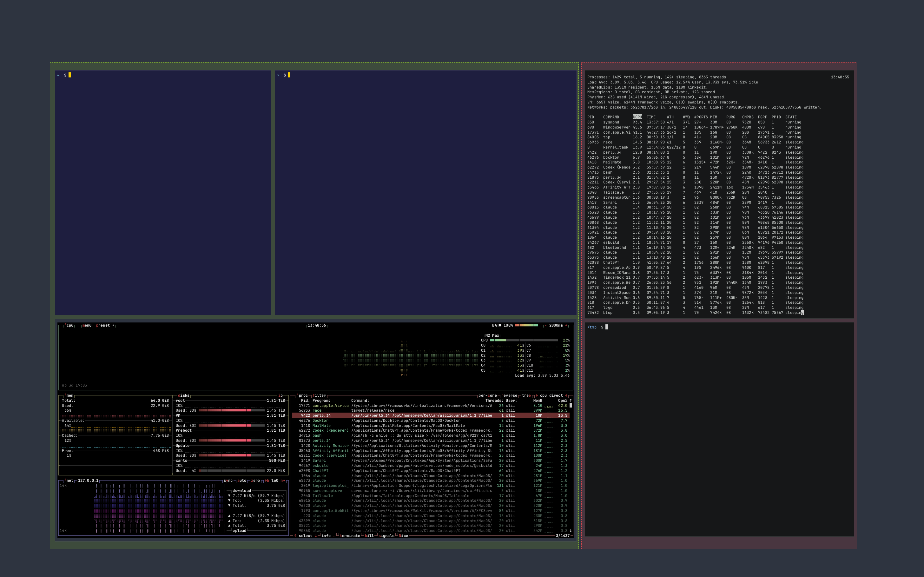Click the total CPU 23% usage bar

coord(524,340)
